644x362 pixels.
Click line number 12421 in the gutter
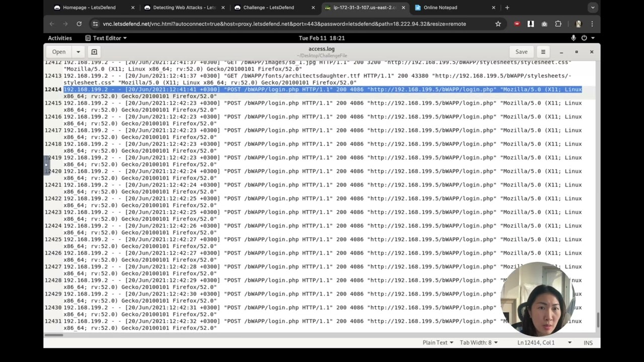(53, 185)
